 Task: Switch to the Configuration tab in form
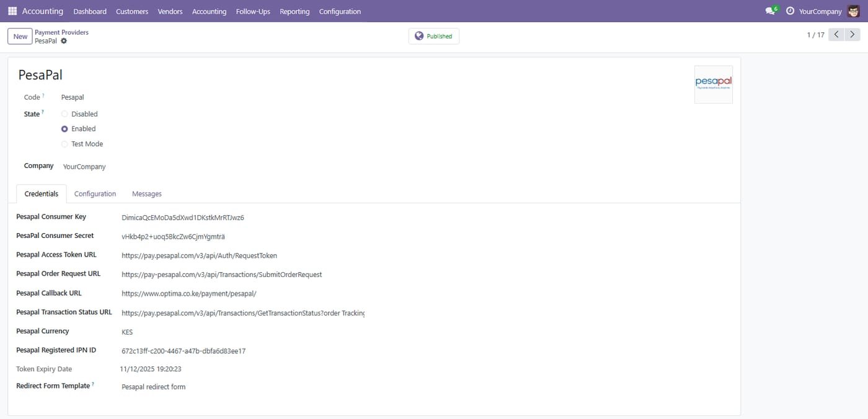[x=95, y=193]
